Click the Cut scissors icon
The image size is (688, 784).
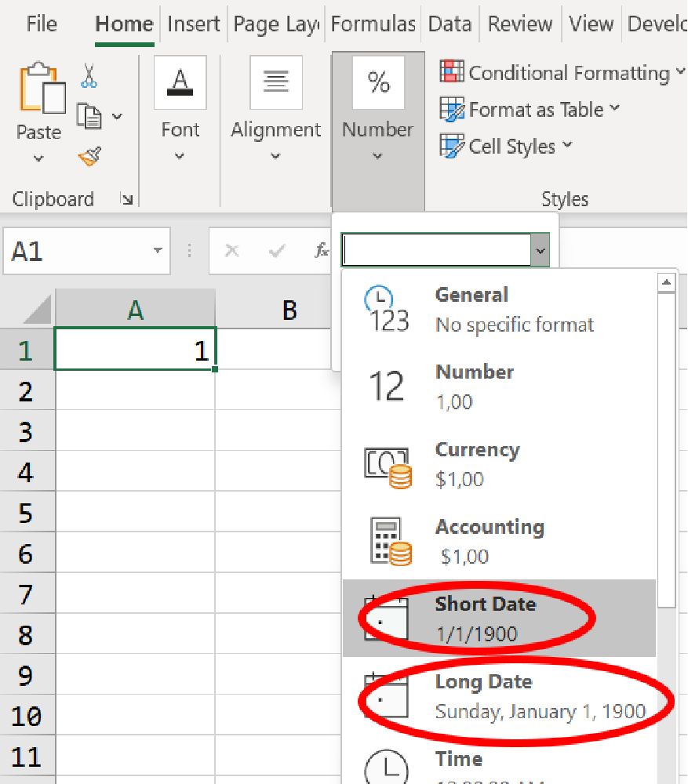(89, 76)
